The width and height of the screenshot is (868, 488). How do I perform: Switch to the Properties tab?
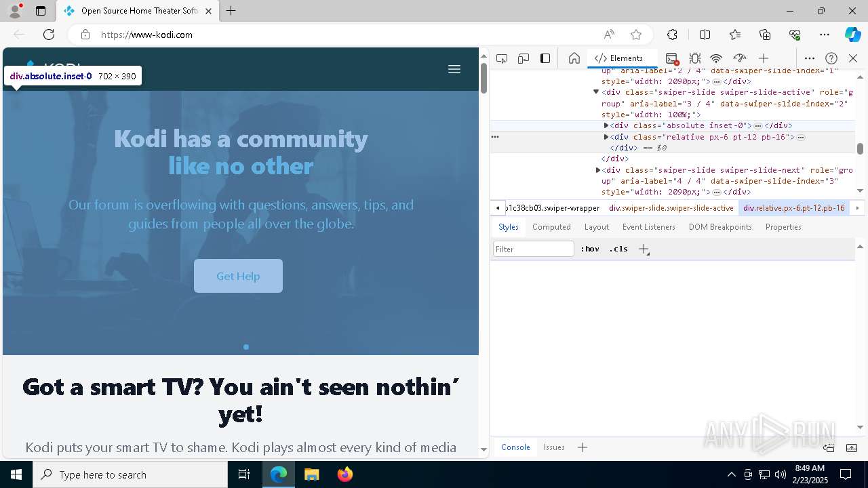783,227
